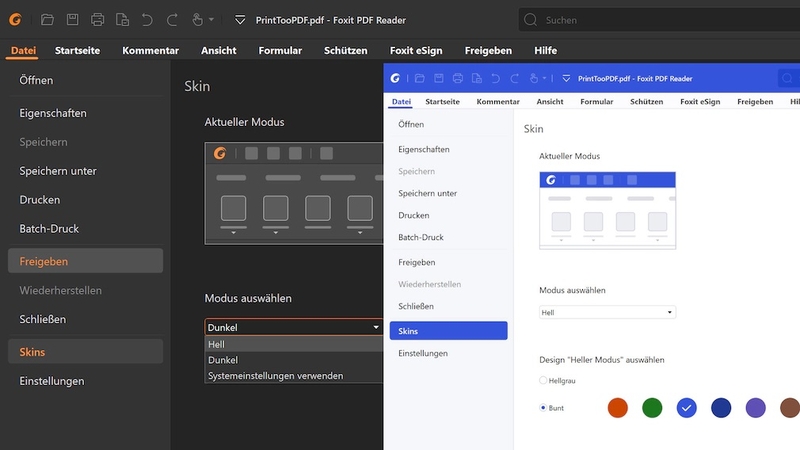Switch to Schützen tab in dark ribbon
The height and width of the screenshot is (450, 800).
point(345,51)
